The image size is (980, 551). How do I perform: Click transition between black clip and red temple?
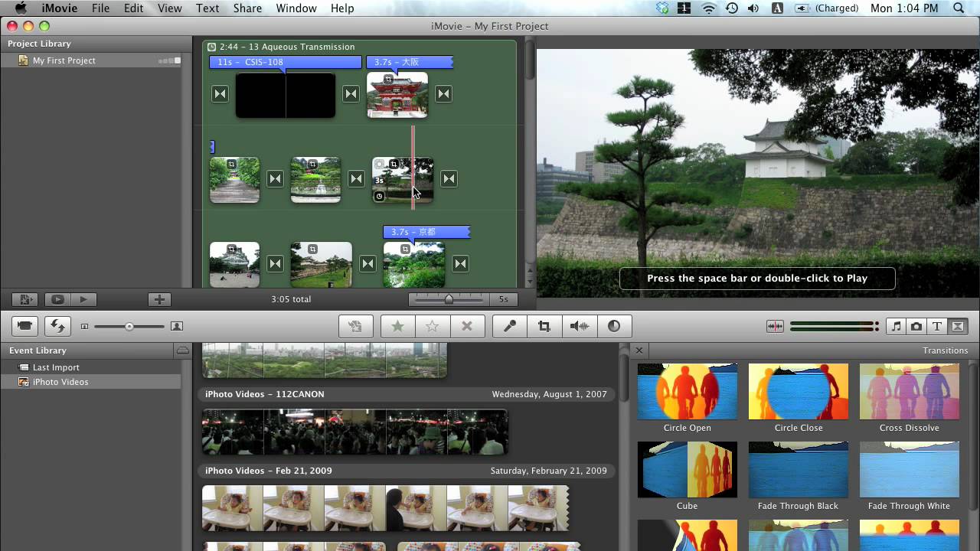click(x=351, y=94)
